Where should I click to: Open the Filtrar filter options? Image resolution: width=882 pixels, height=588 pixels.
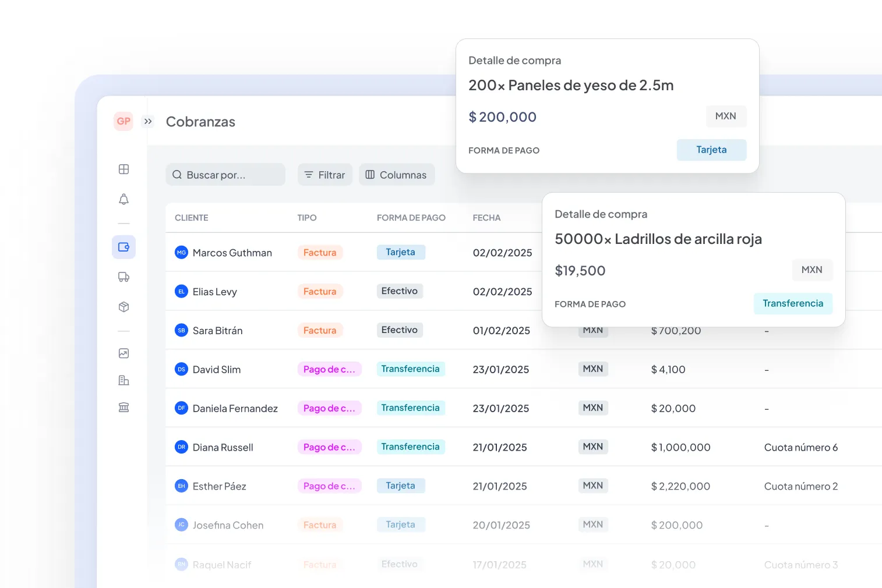point(324,174)
